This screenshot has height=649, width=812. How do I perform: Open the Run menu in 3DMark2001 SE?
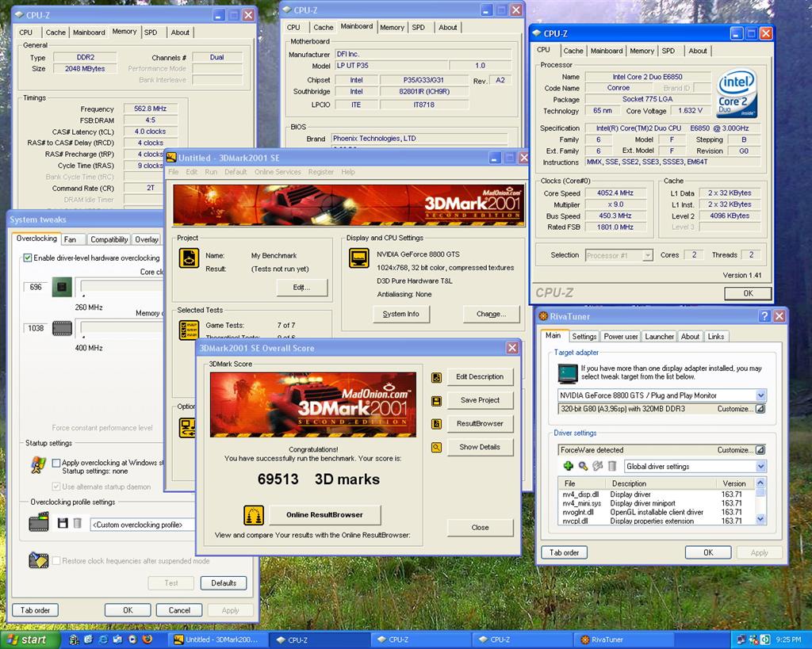point(211,172)
